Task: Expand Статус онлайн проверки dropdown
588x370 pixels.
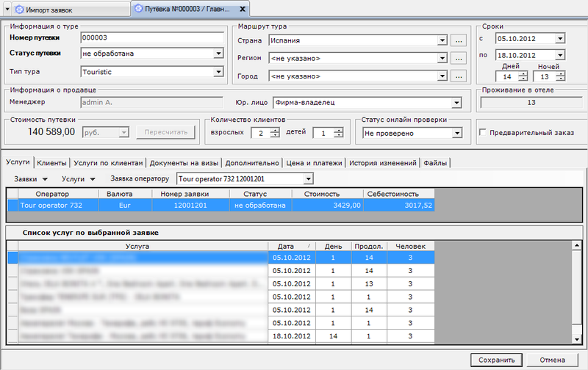Action: pyautogui.click(x=456, y=134)
